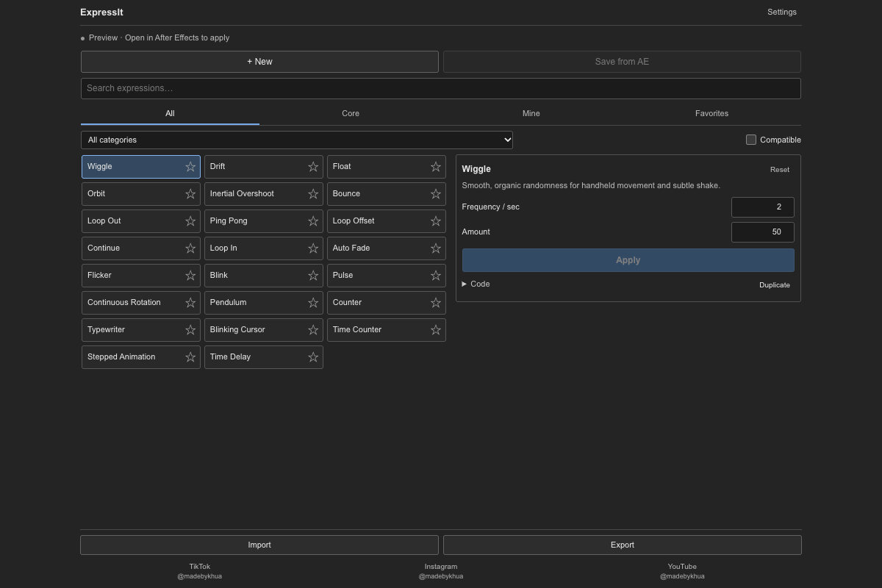Click the Frequency / sec value field

tap(763, 207)
